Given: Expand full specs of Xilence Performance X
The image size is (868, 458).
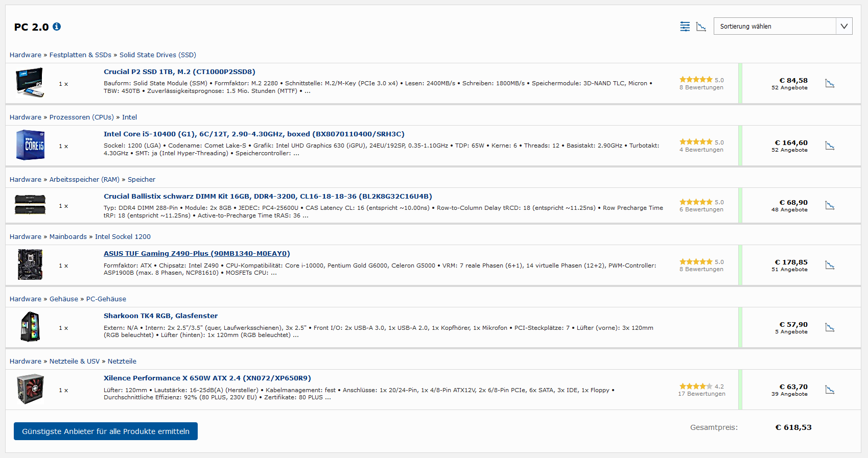Looking at the screenshot, I should coord(328,398).
